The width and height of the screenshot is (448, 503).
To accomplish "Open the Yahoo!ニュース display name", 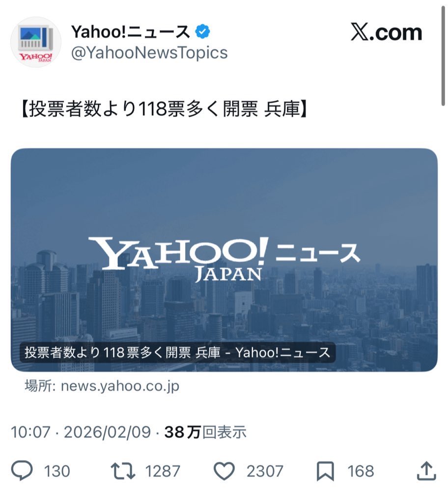I will tap(130, 31).
